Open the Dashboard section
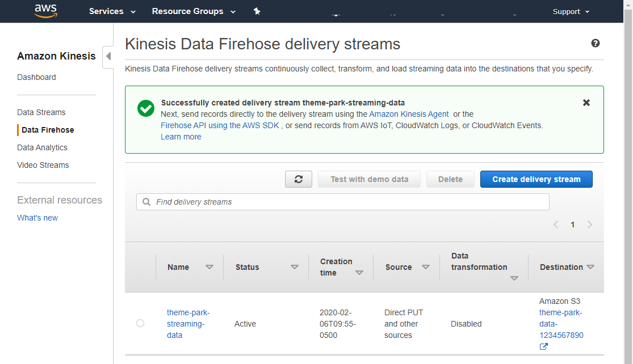 (36, 78)
